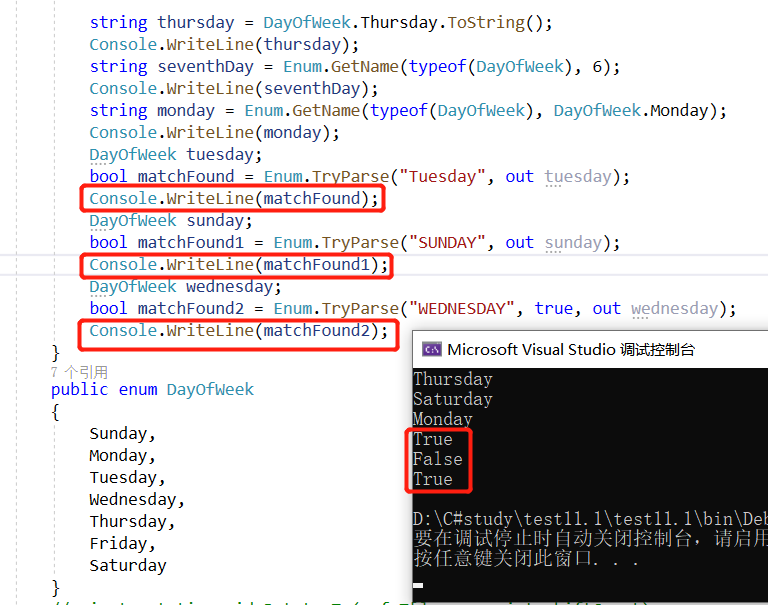Image resolution: width=768 pixels, height=605 pixels.
Task: Click the enum member "Sunday,"
Action: coord(122,434)
